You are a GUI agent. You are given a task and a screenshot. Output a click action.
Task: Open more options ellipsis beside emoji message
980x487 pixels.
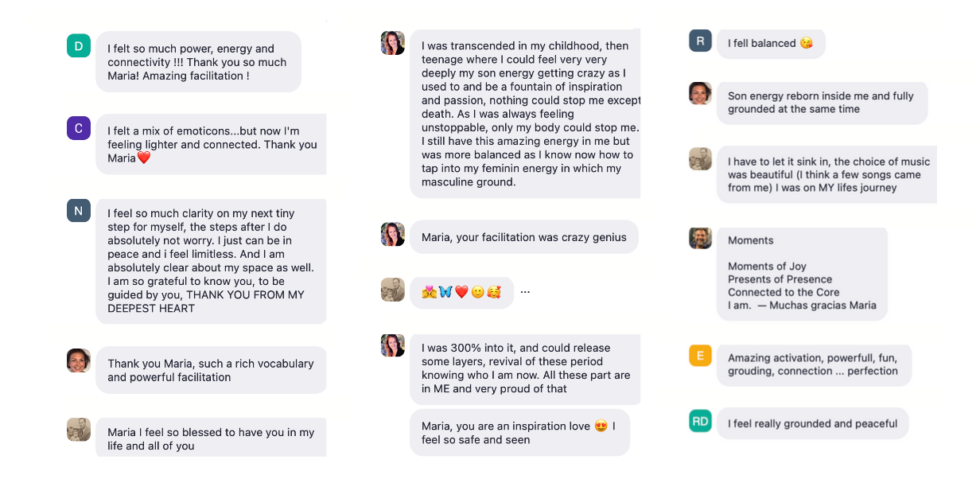(525, 292)
